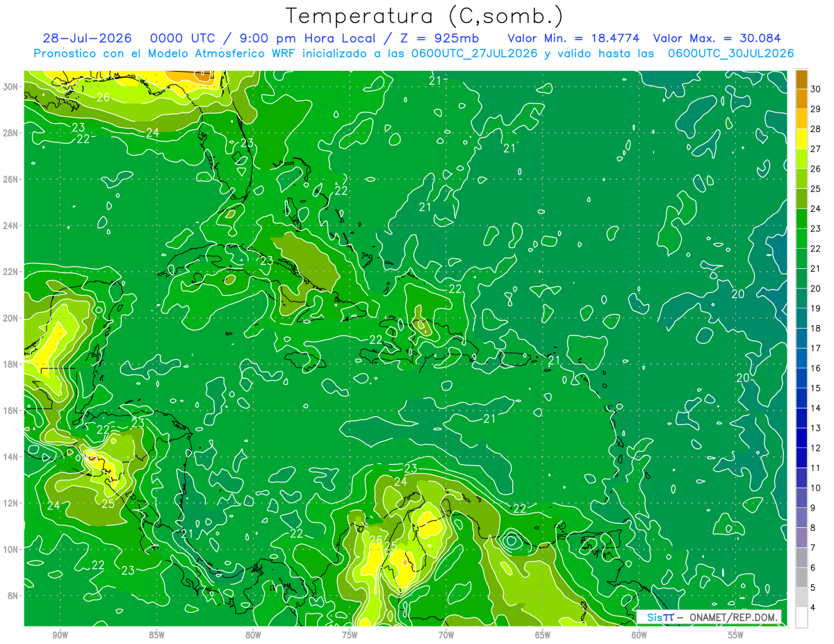Click the colorbar label "7"
The width and height of the screenshot is (834, 644).
(x=814, y=547)
